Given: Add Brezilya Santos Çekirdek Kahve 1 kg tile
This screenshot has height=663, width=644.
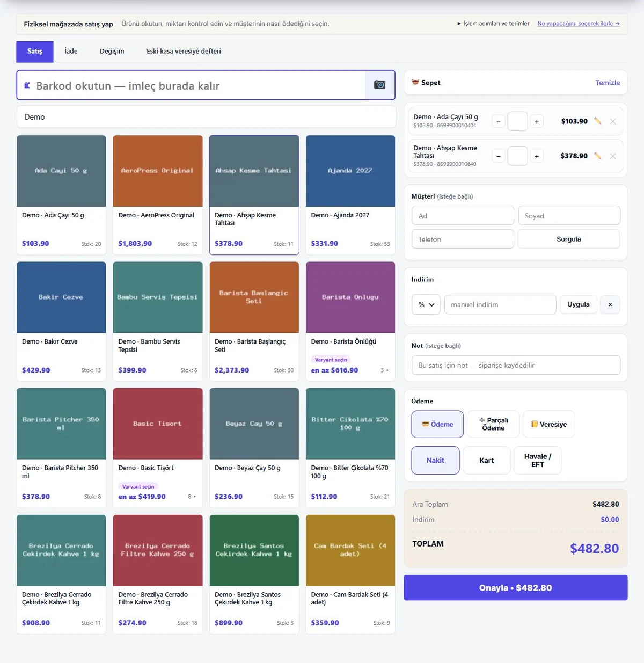Looking at the screenshot, I should pos(254,574).
